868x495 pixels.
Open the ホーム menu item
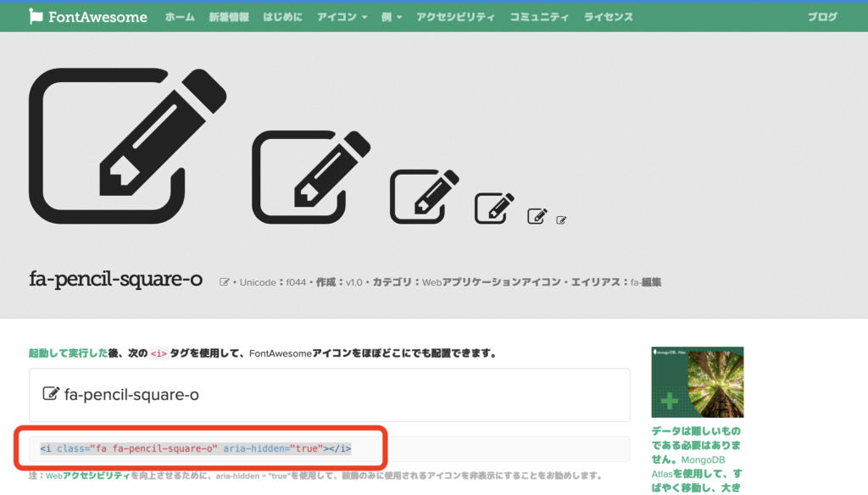click(x=180, y=17)
